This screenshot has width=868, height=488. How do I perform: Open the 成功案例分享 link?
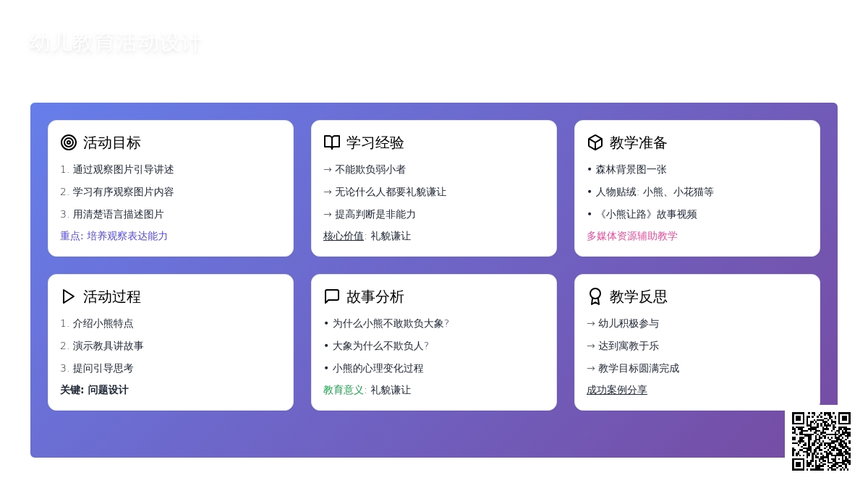click(x=617, y=390)
